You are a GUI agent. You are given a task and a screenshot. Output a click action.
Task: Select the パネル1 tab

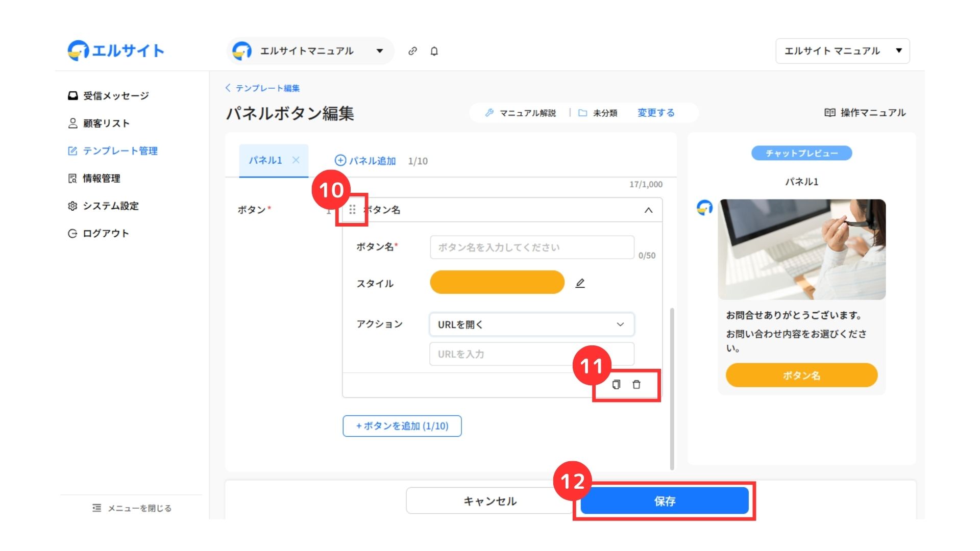[x=265, y=160]
